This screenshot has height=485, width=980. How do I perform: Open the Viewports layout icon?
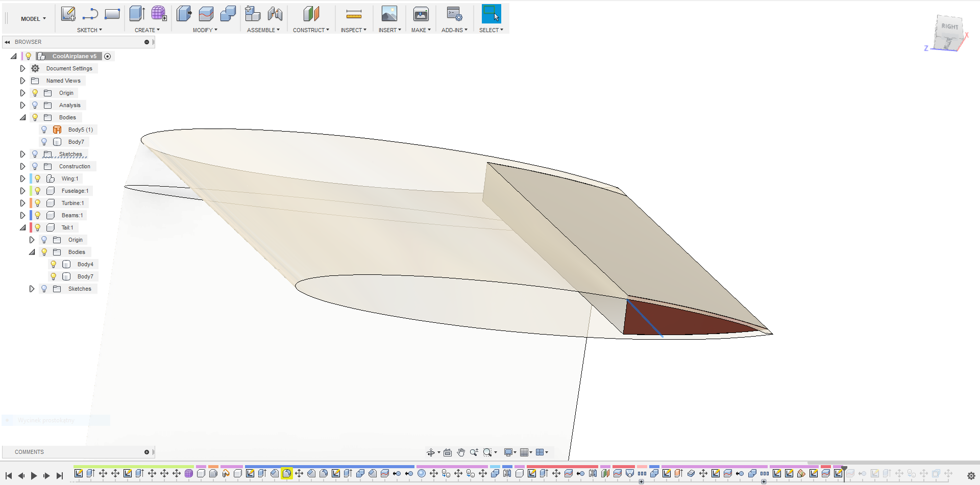540,452
